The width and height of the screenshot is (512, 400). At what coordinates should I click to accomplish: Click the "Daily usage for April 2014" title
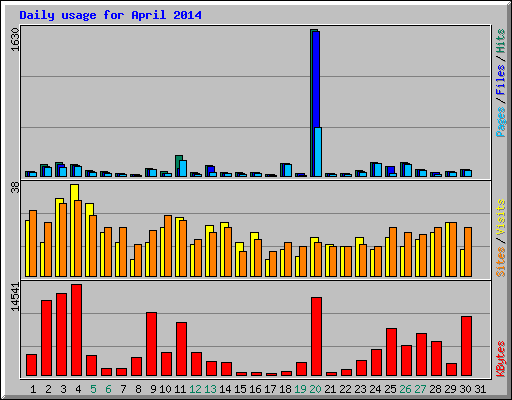110,16
